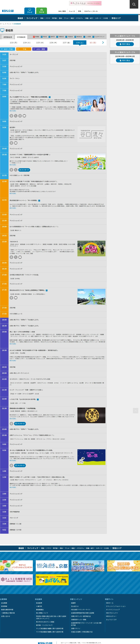Go to next week with the right arrow

[x=103, y=43]
